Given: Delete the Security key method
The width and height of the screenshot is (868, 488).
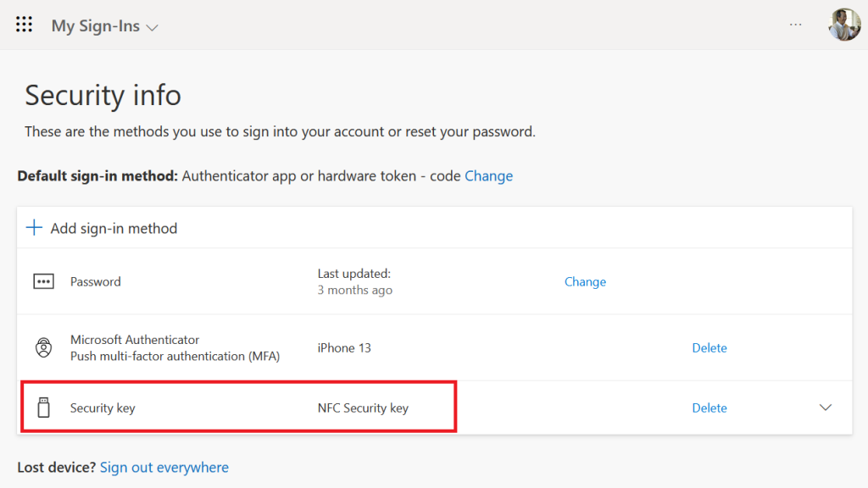Looking at the screenshot, I should coord(709,408).
